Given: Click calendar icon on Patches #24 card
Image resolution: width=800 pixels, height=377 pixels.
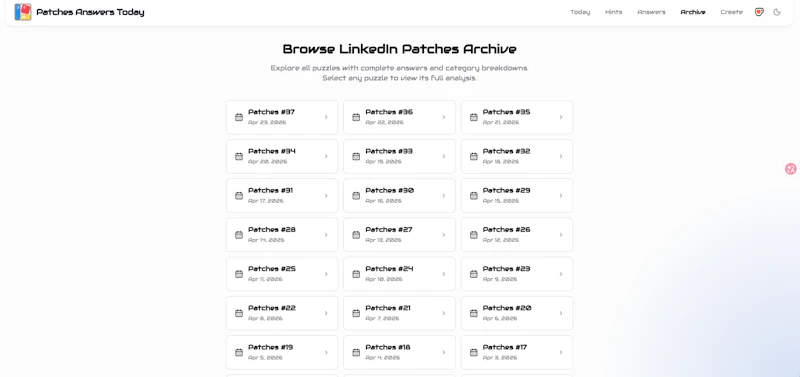Looking at the screenshot, I should [x=356, y=274].
